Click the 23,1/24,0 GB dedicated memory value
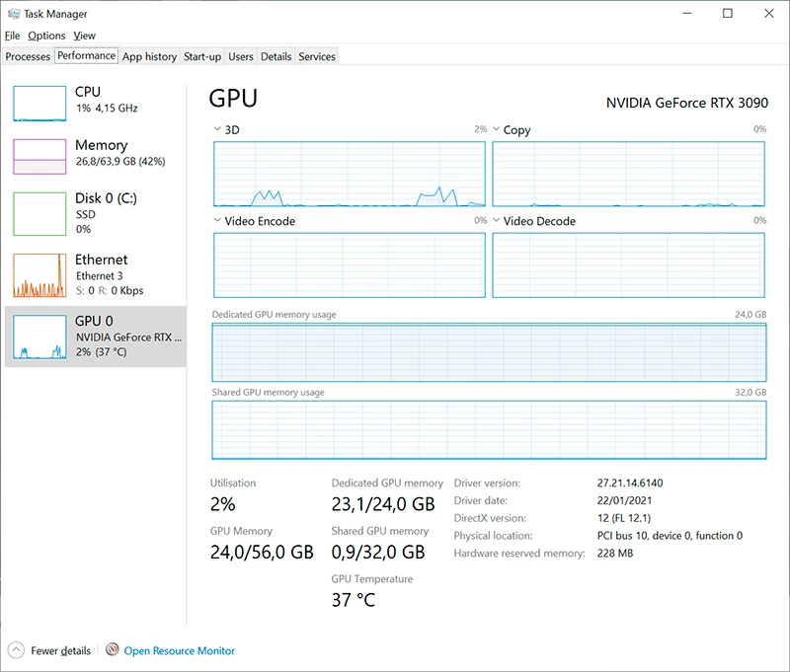 point(383,504)
